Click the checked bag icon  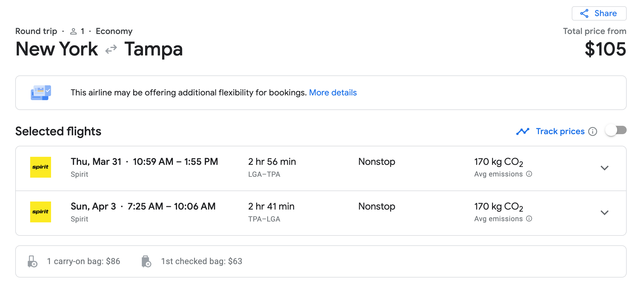pyautogui.click(x=146, y=261)
